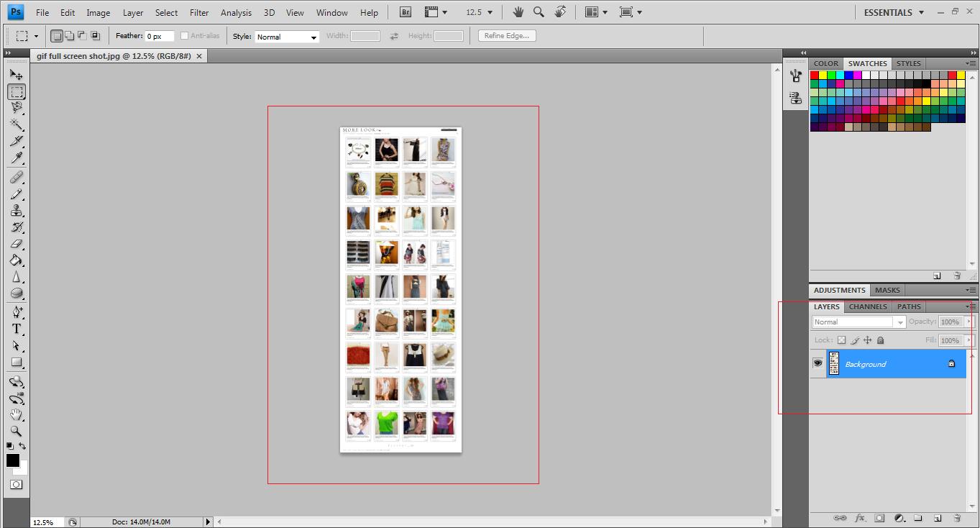Viewport: 980px width, 528px height.
Task: Select the Lasso tool
Action: pos(17,108)
